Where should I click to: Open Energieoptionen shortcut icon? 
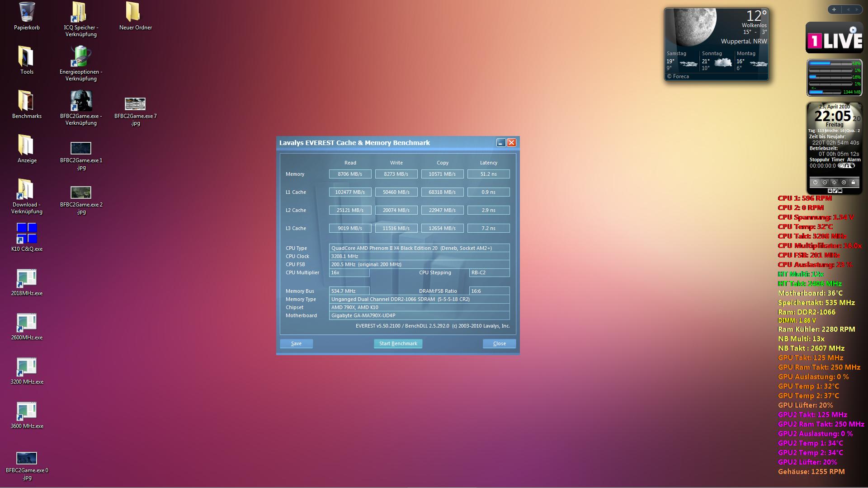click(x=81, y=56)
